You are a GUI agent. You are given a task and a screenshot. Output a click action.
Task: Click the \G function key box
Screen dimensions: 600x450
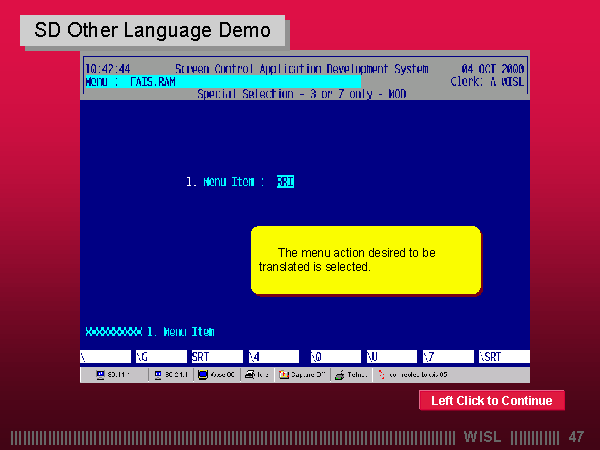tap(162, 356)
